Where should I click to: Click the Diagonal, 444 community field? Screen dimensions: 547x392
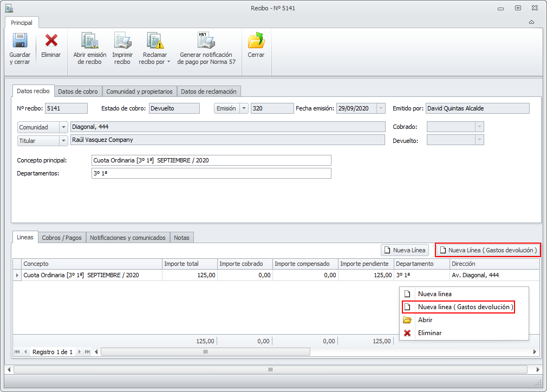click(x=228, y=127)
